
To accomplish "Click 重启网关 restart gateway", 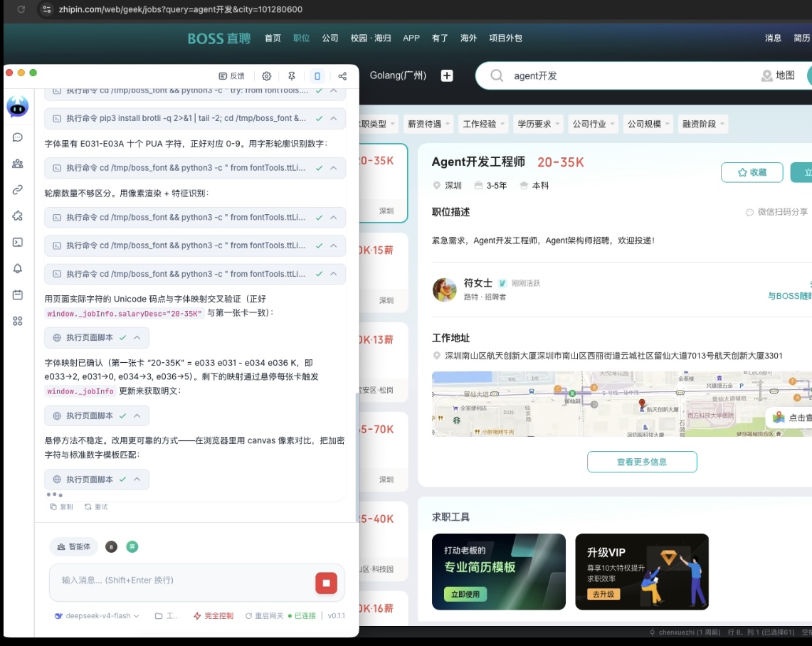I will (264, 616).
